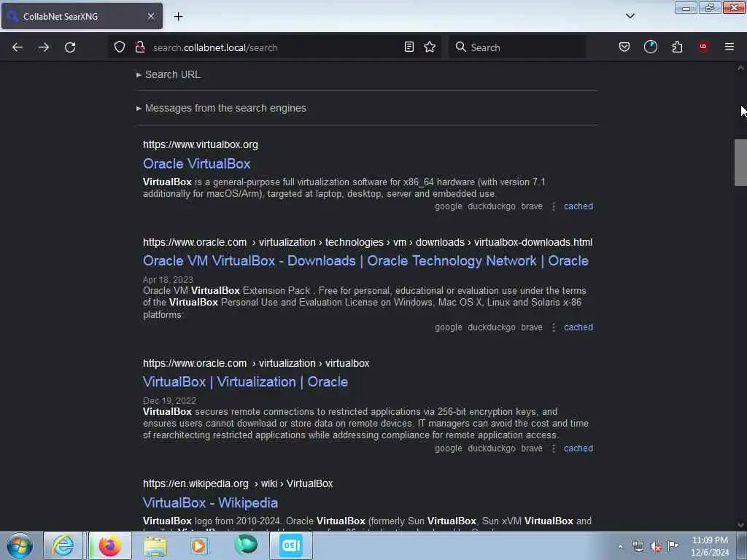747x560 pixels.
Task: Open Windows Explorer folder in taskbar
Action: (x=155, y=545)
